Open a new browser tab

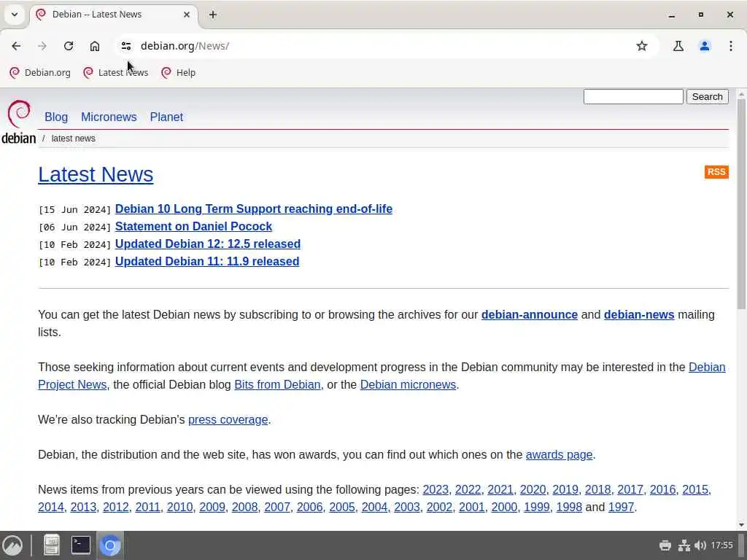pos(213,15)
